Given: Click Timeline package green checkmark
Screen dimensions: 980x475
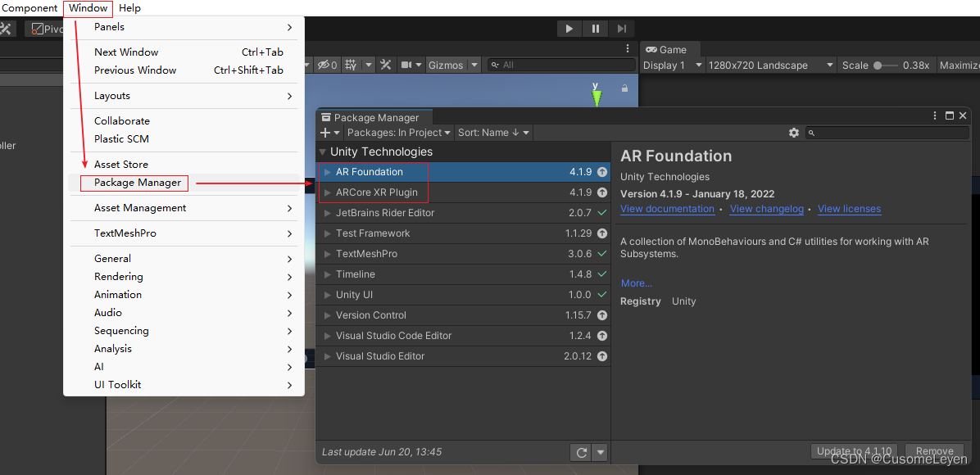Looking at the screenshot, I should coord(602,274).
